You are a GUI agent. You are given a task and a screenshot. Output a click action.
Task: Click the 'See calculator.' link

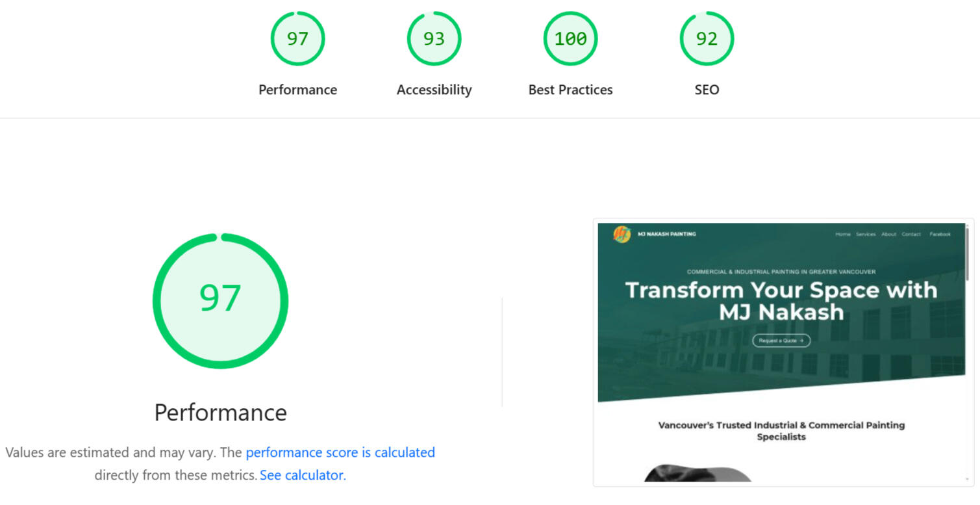click(x=303, y=475)
